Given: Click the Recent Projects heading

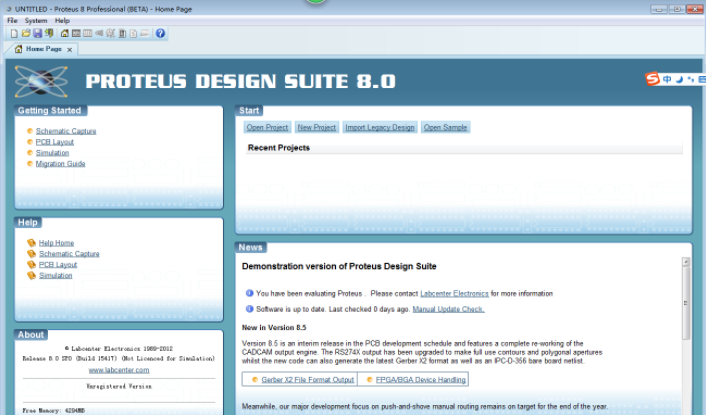Looking at the screenshot, I should [279, 148].
